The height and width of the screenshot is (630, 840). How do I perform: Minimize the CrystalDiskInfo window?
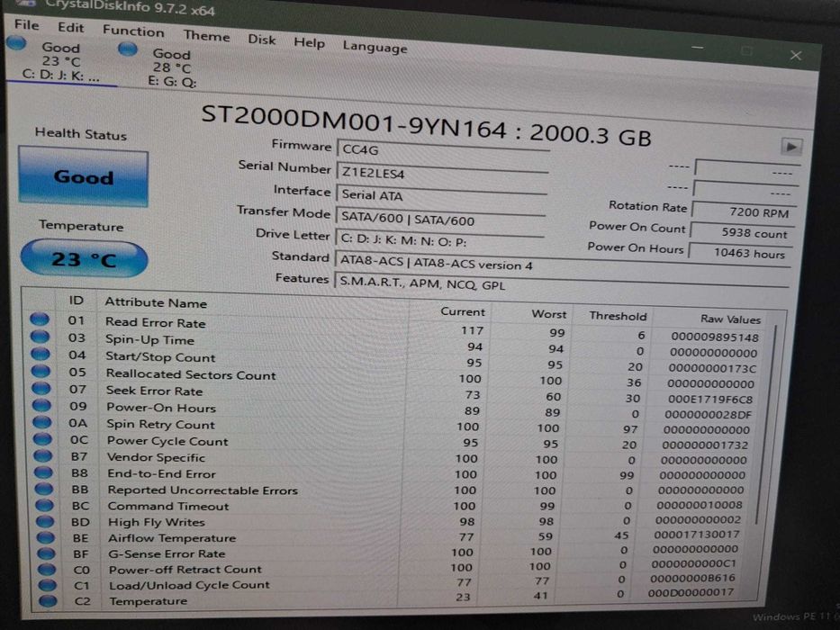(697, 48)
